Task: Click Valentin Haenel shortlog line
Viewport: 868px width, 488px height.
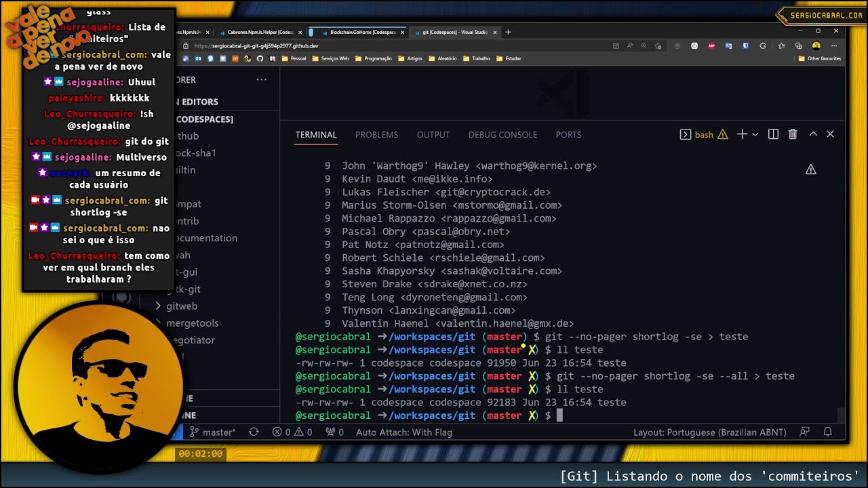Action: [449, 324]
